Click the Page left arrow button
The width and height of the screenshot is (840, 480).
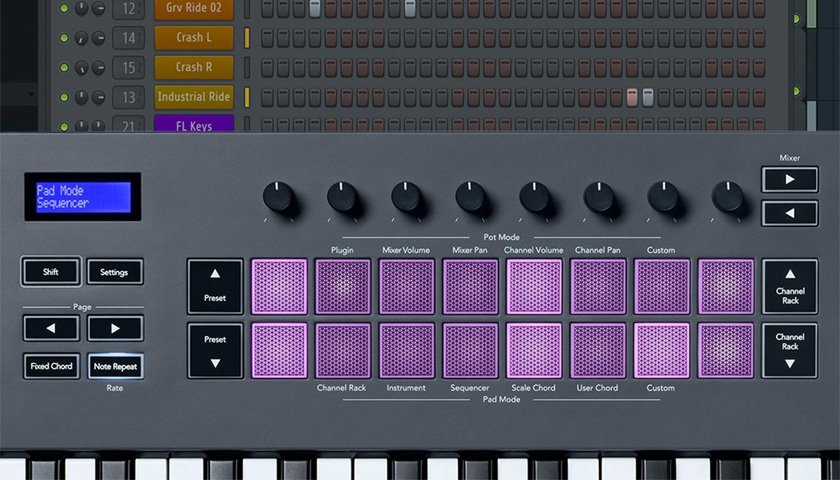[51, 328]
